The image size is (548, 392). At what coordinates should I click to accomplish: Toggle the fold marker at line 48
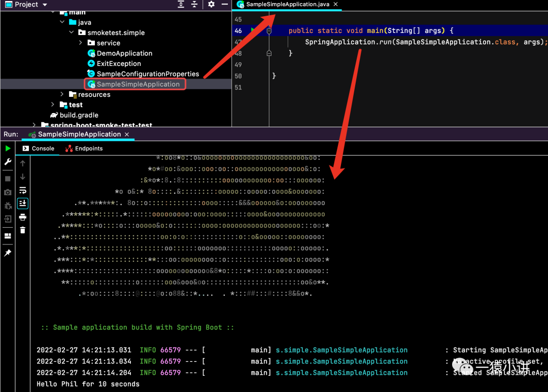click(x=269, y=53)
